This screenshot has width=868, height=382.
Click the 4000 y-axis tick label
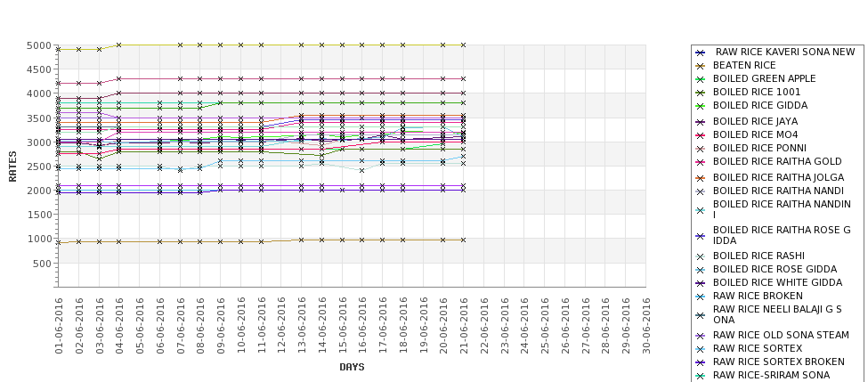click(x=39, y=93)
